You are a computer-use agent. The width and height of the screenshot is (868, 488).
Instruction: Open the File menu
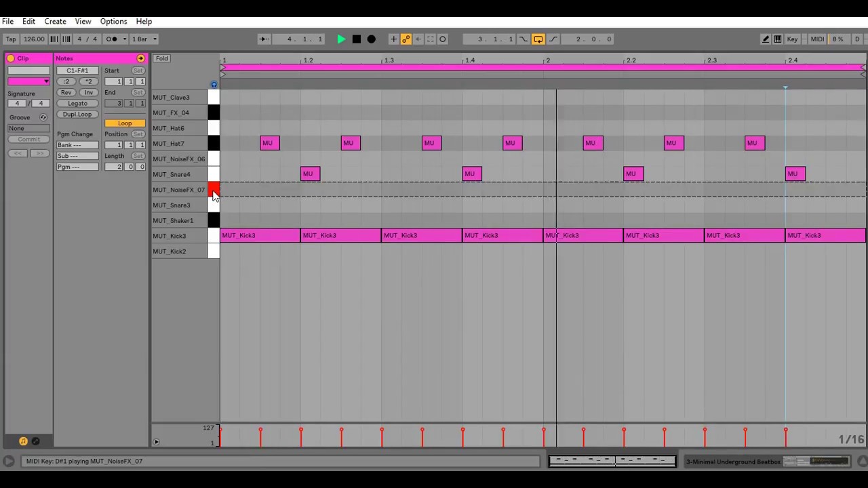click(8, 22)
